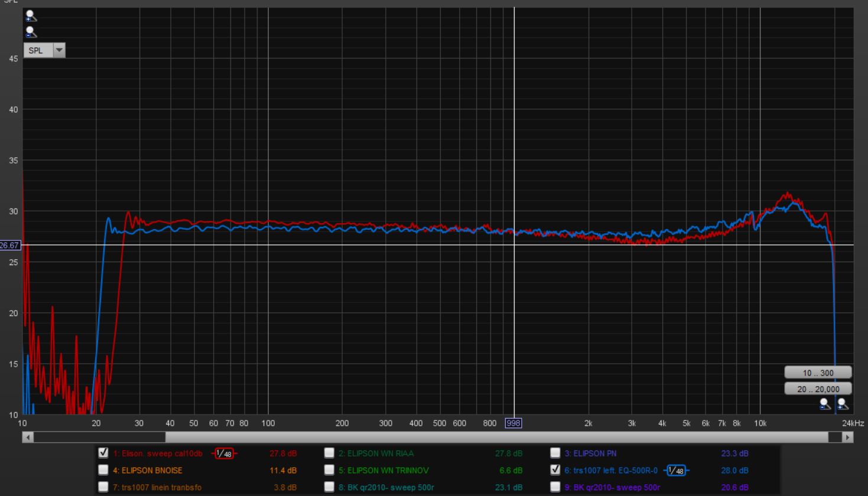Uncheck the 1: Elison sweep cal10db trace
868x496 pixels.
tap(103, 453)
